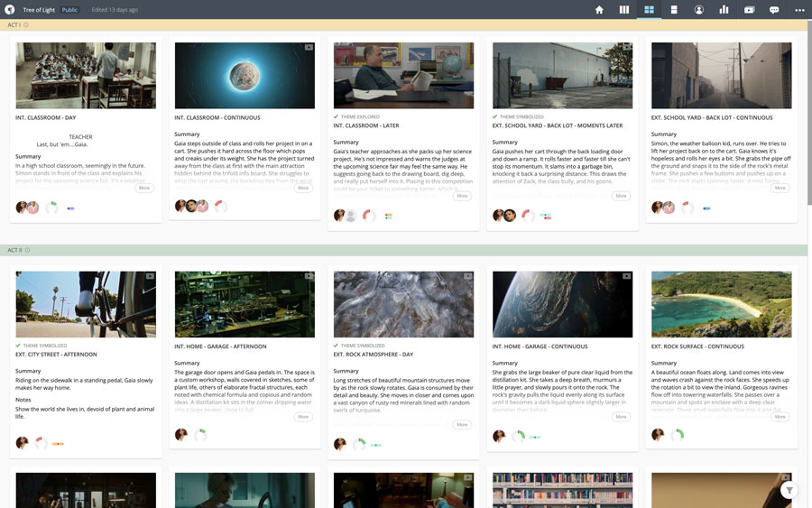Toggle the Public visibility badge
Screen dimensions: 812x508
point(69,10)
